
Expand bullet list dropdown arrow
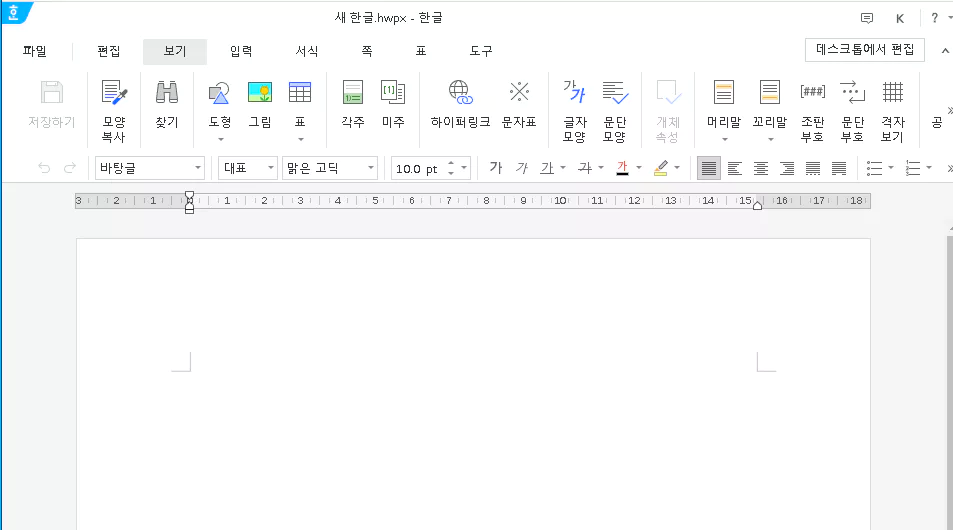[x=890, y=168]
